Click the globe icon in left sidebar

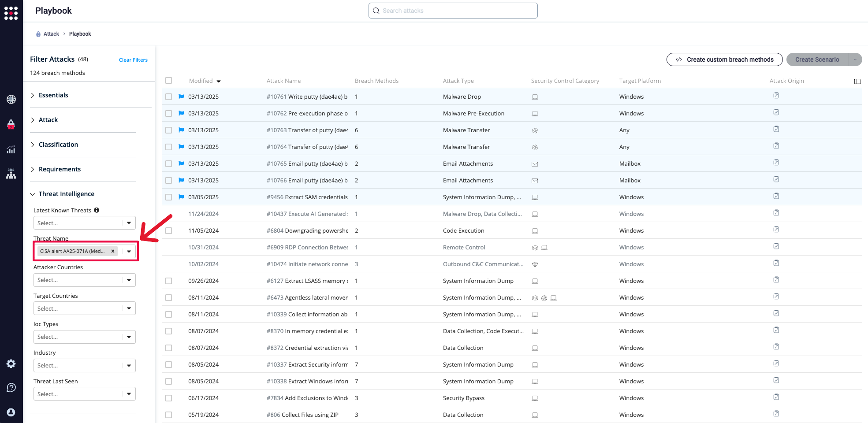[x=11, y=100]
